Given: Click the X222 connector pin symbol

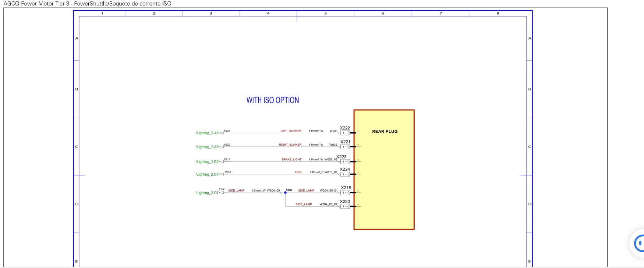Looking at the screenshot, I should click(346, 133).
